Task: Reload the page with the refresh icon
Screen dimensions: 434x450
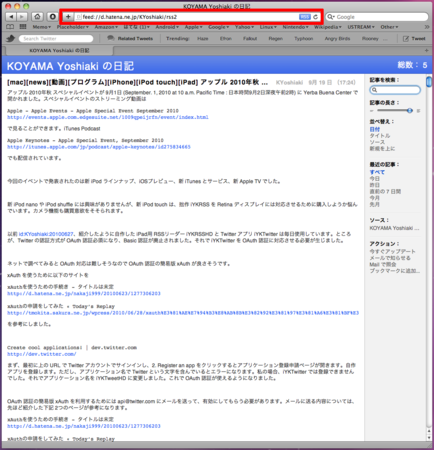Action: tap(316, 17)
